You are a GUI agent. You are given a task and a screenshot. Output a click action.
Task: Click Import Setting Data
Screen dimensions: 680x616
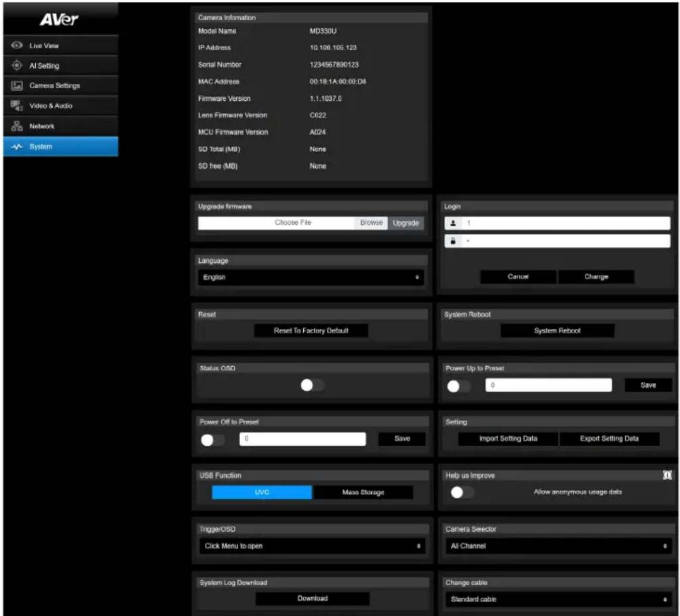click(508, 439)
